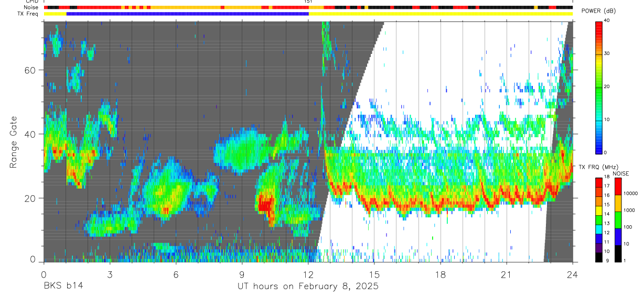Click the x-axis tick label "3"
The image size is (644, 297).
pos(110,274)
